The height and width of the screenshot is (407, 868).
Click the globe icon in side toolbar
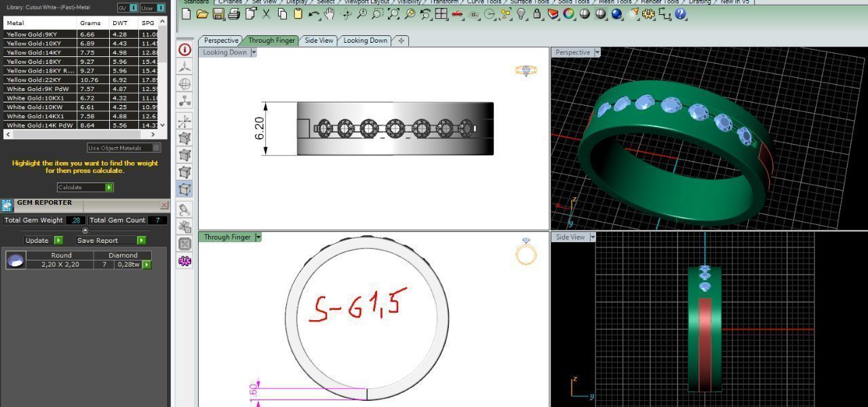pos(184,84)
